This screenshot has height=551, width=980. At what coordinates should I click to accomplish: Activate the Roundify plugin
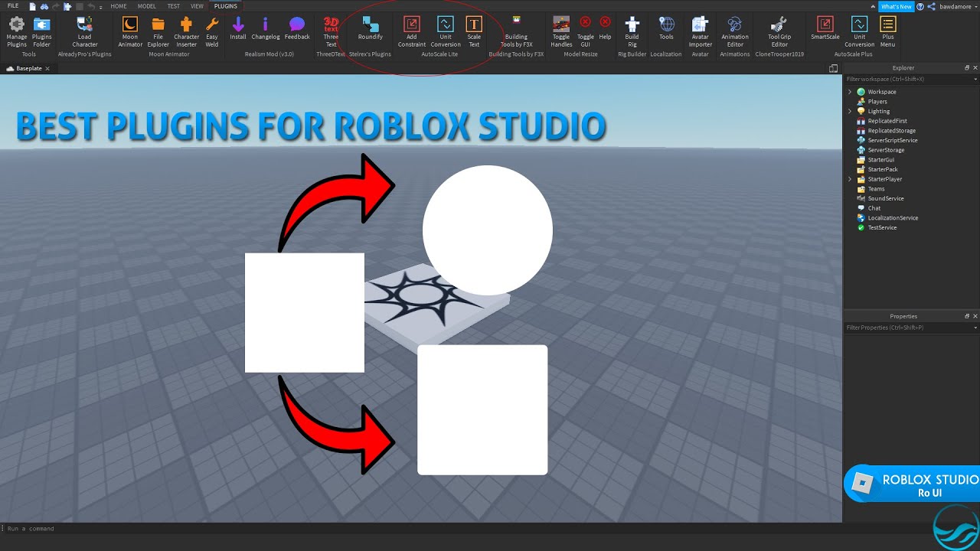(x=371, y=28)
